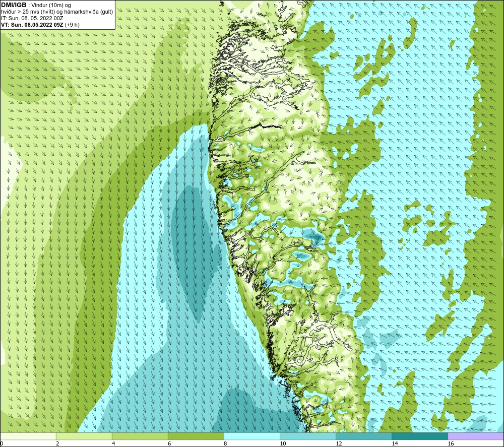Click the turquoise 10–12 m/s legend swatch
The image size is (504, 447).
307,436
